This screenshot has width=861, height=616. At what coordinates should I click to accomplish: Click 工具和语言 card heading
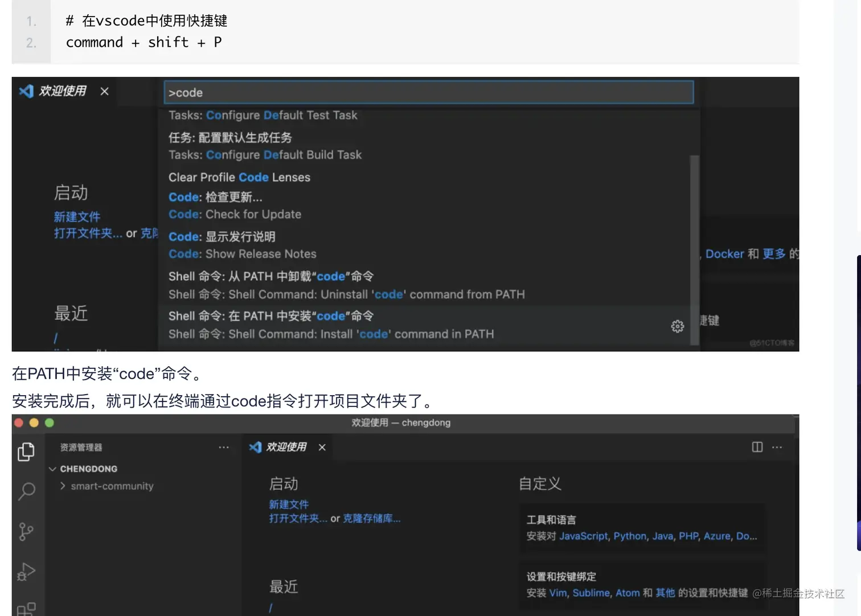(x=551, y=520)
